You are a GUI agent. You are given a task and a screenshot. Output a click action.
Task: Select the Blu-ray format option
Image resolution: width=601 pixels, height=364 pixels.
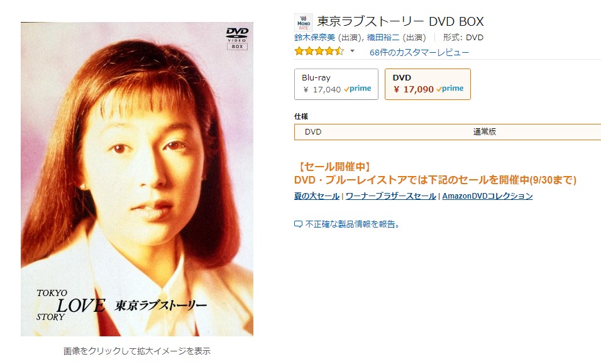tap(336, 84)
